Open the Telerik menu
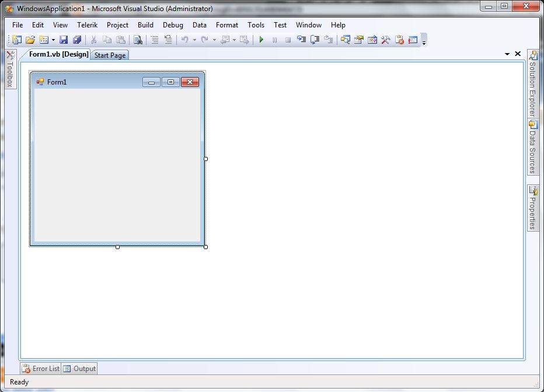 tap(88, 25)
